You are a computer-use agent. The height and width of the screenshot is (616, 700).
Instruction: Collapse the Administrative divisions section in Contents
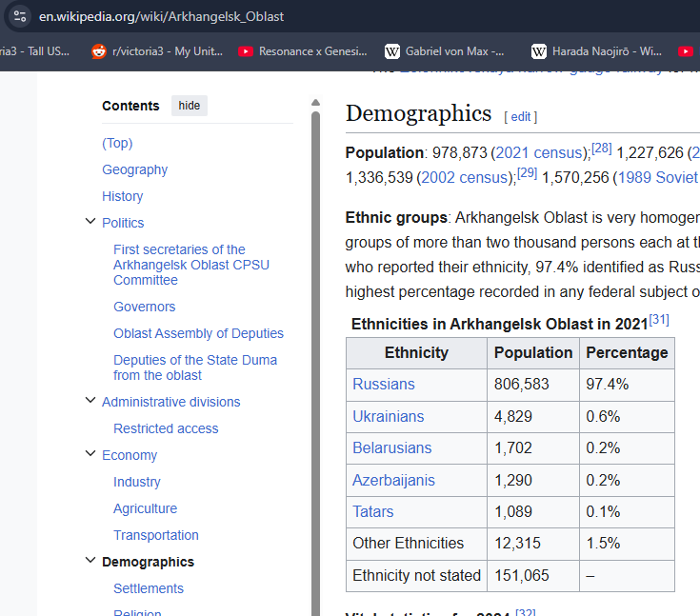(90, 401)
